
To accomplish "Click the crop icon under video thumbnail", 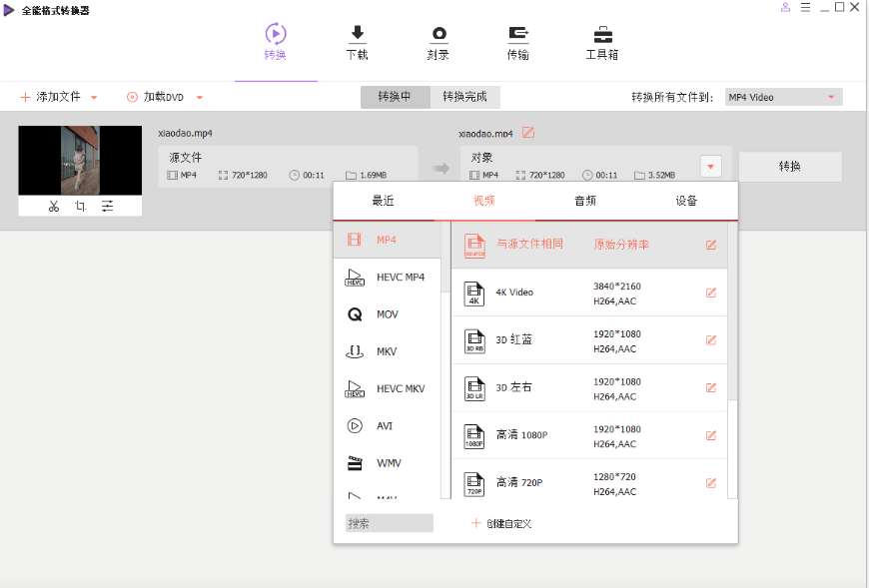I will (80, 207).
